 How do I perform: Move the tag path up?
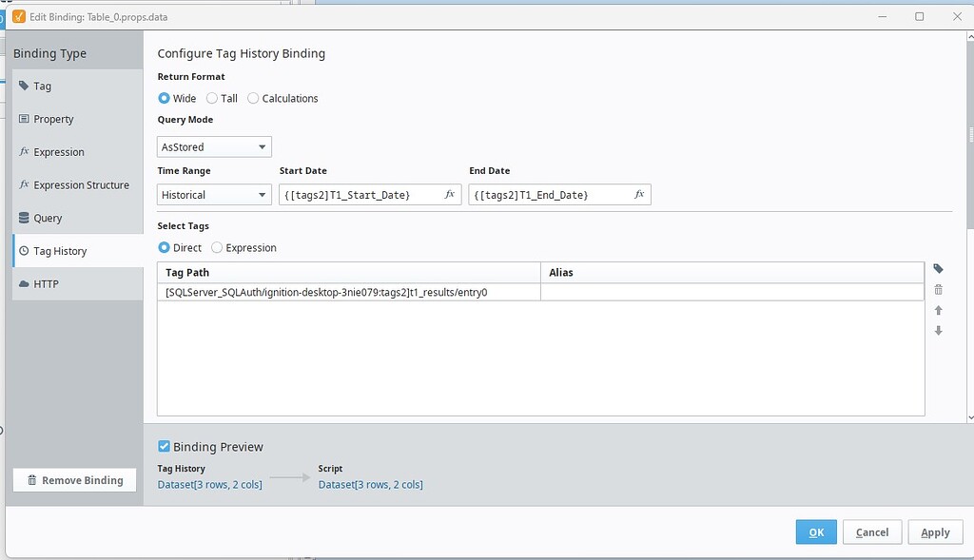coord(938,310)
